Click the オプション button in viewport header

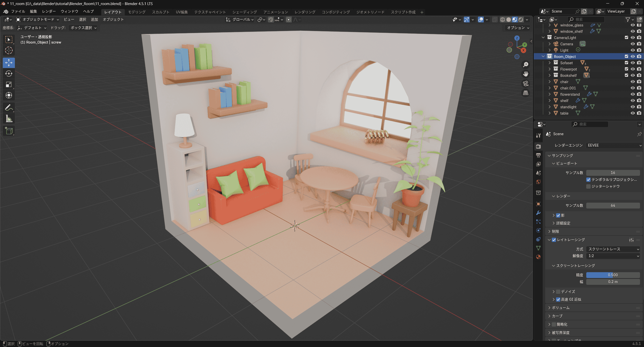(x=518, y=28)
